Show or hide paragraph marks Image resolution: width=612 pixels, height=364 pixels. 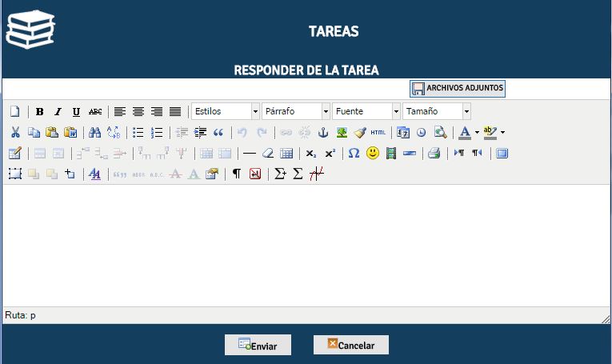[237, 174]
